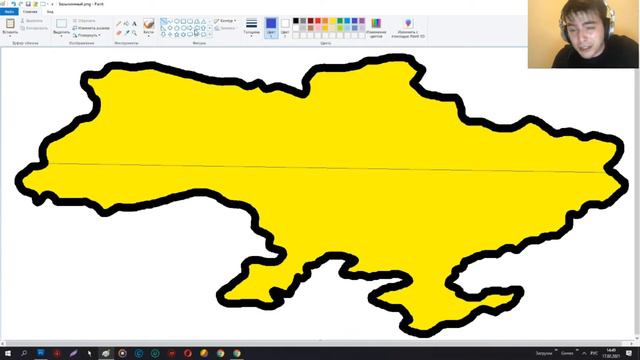
Task: Choose the black color swatch
Action: click(296, 21)
